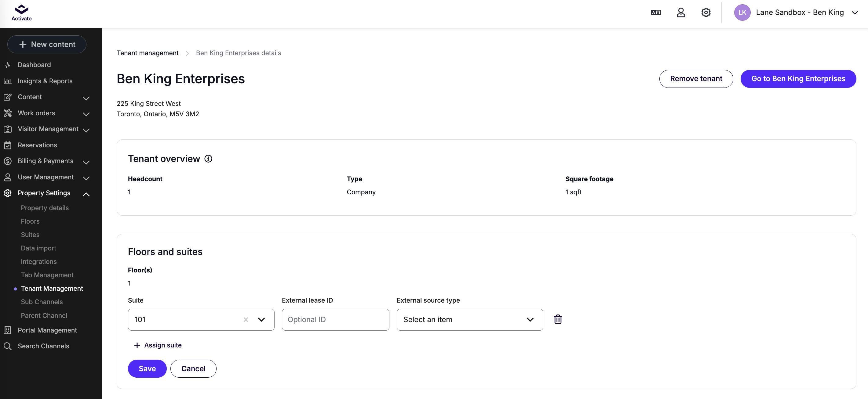Click the Reservations calendar icon
868x399 pixels.
click(7, 145)
